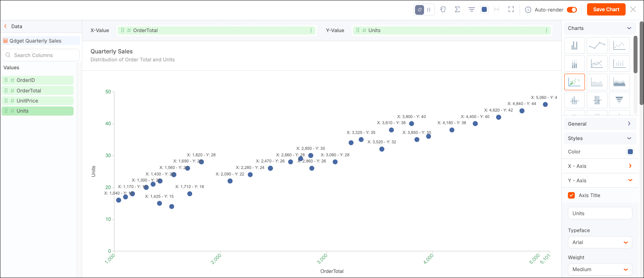Choose the green scatter chart type

[574, 82]
